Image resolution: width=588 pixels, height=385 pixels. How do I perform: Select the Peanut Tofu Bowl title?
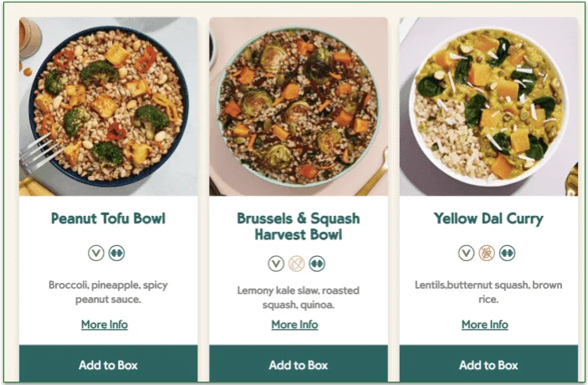click(x=109, y=219)
